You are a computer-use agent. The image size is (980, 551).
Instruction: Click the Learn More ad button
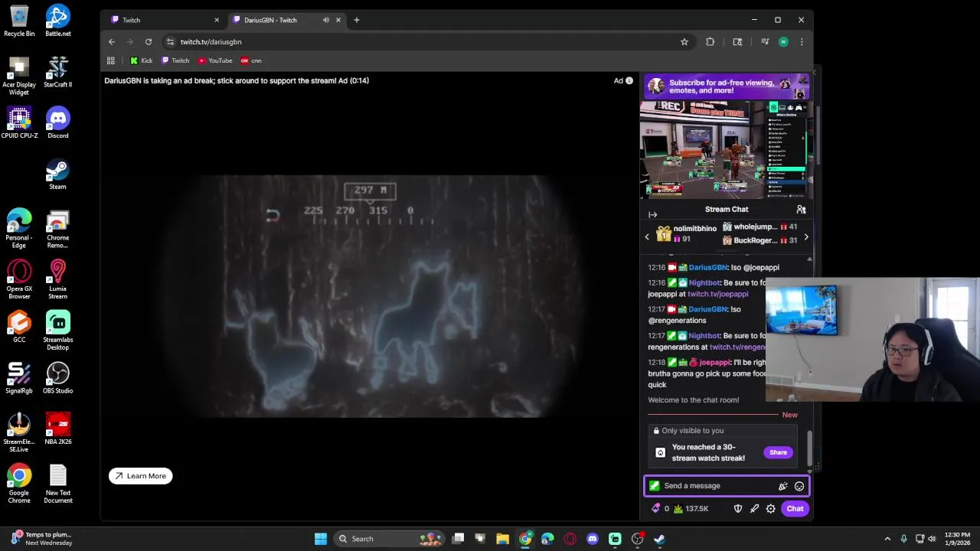click(x=141, y=476)
